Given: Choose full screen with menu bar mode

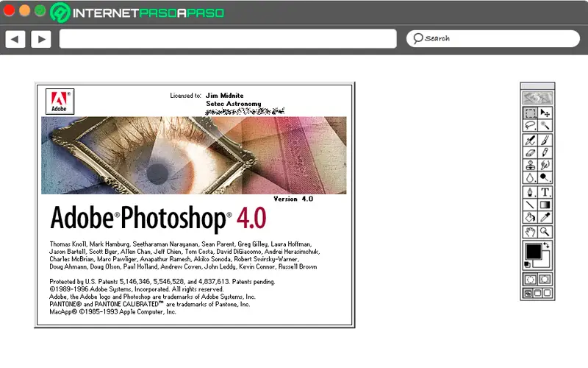Looking at the screenshot, I should [x=538, y=293].
